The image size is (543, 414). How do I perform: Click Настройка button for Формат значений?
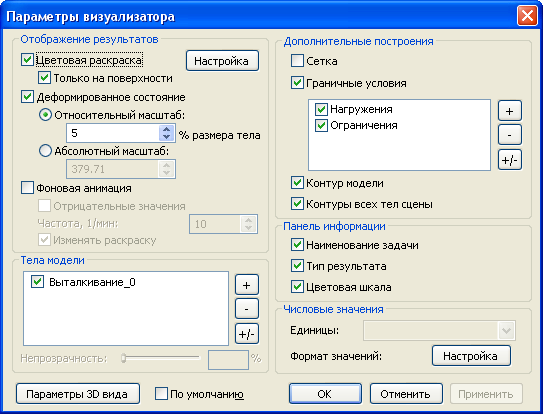click(x=471, y=356)
